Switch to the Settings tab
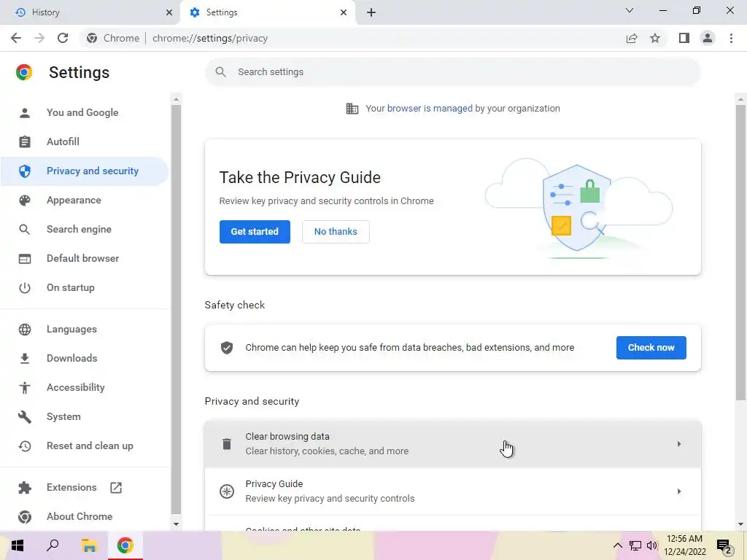The height and width of the screenshot is (560, 747). pos(268,12)
